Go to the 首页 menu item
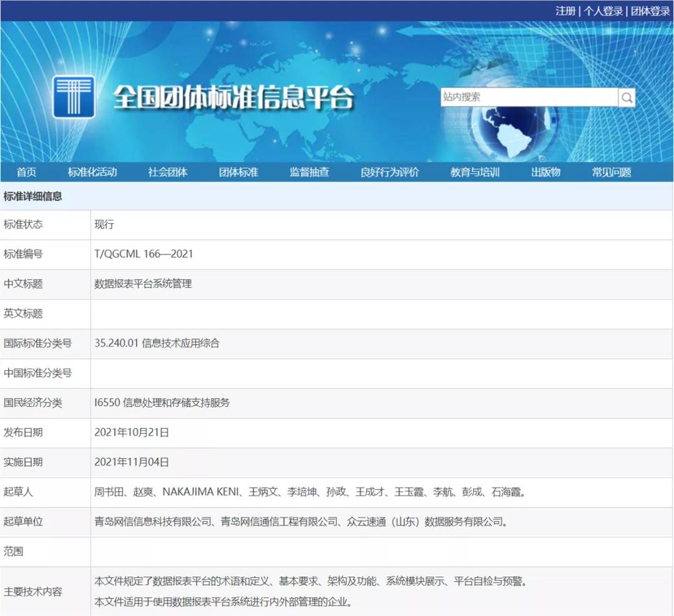The image size is (674, 616). [x=27, y=172]
